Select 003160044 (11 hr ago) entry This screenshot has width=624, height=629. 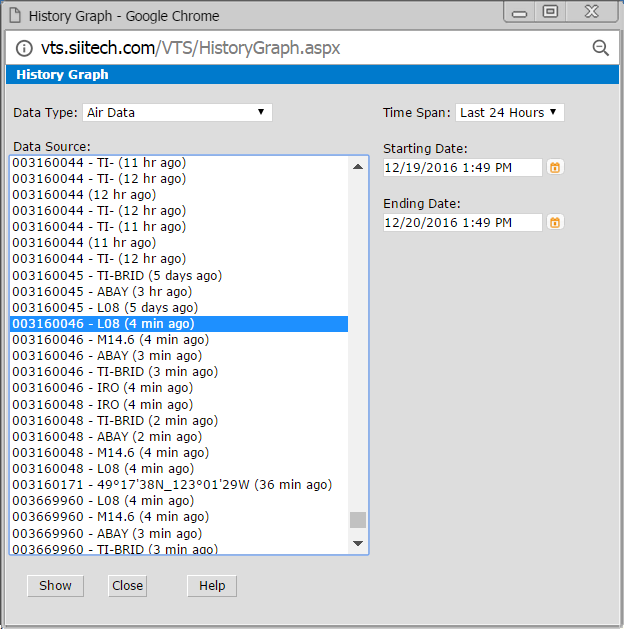click(x=179, y=243)
